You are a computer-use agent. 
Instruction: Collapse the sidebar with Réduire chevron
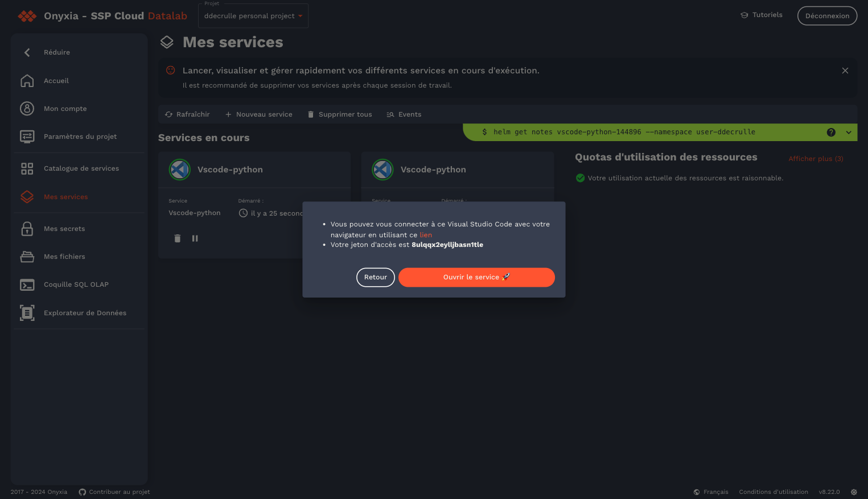(x=27, y=52)
